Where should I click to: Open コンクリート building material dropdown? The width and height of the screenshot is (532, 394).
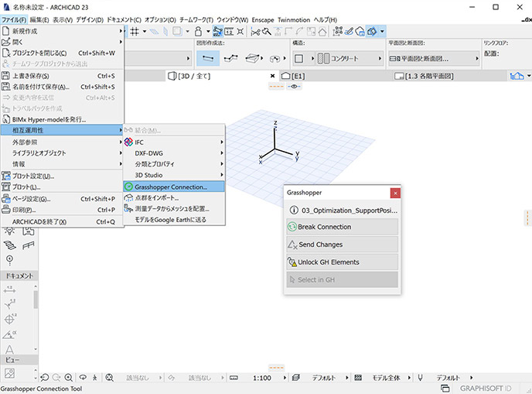pyautogui.click(x=350, y=58)
